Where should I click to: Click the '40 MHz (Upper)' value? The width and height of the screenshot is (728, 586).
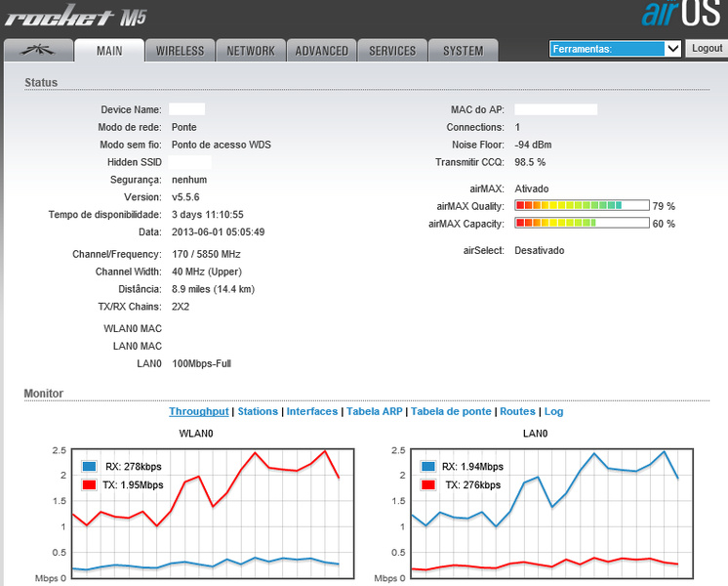[x=207, y=272]
